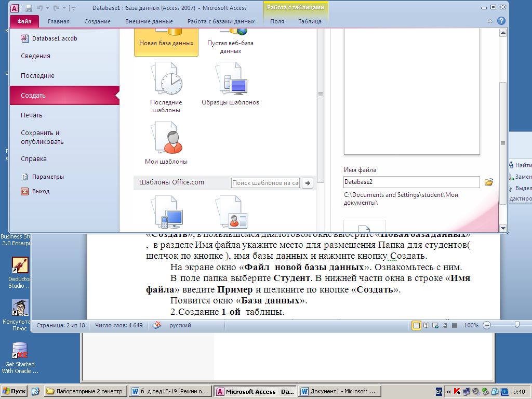Click the Kaspersky tray icon
This screenshot has width=532, height=399.
pos(457,392)
